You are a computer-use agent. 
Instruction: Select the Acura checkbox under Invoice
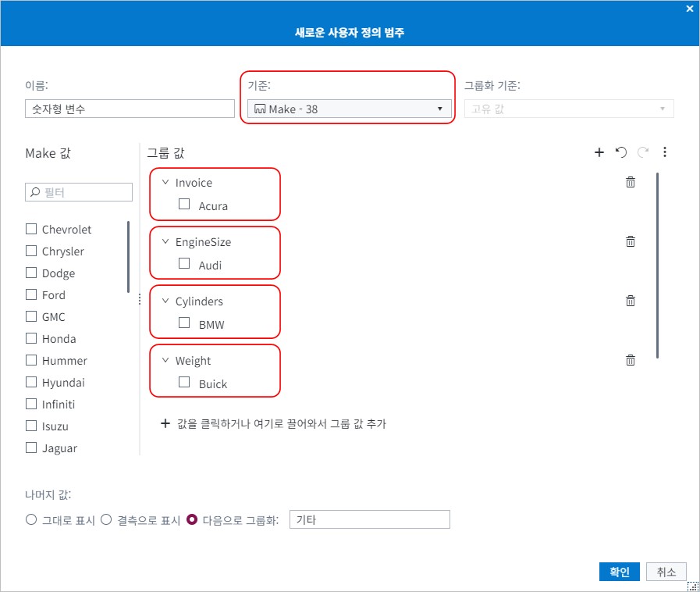[x=184, y=205]
